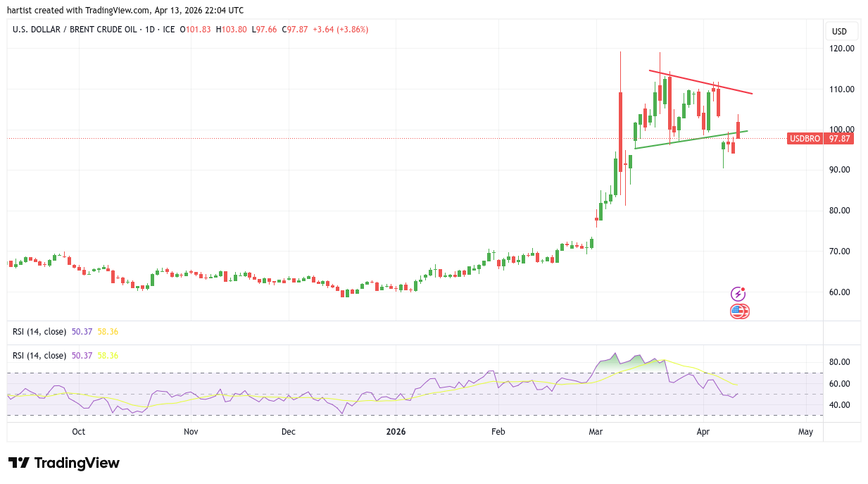The image size is (868, 484).
Task: Click RSI legend inside the oscillator pane
Action: coord(39,356)
